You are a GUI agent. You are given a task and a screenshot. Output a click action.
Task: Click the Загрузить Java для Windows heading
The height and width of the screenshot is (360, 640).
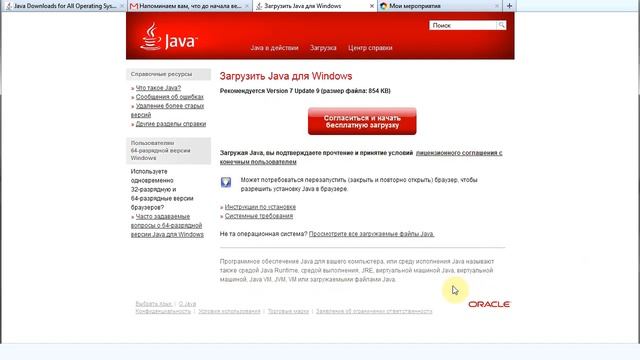286,76
